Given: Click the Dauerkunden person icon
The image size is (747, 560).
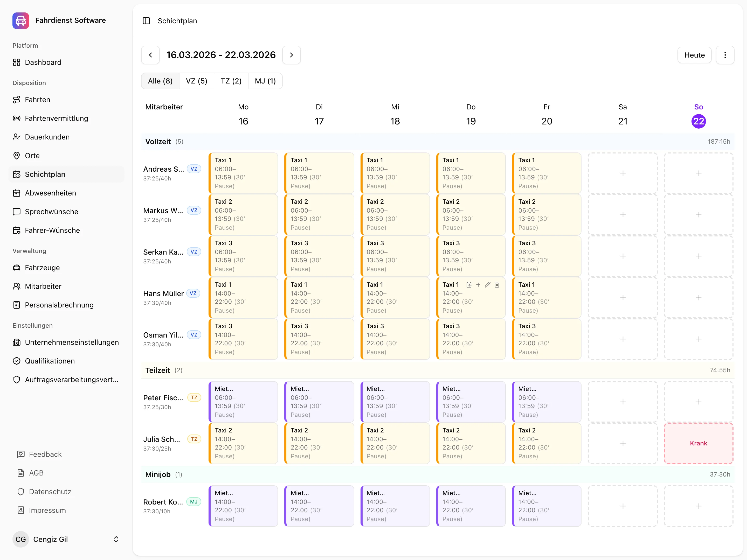Looking at the screenshot, I should point(17,137).
